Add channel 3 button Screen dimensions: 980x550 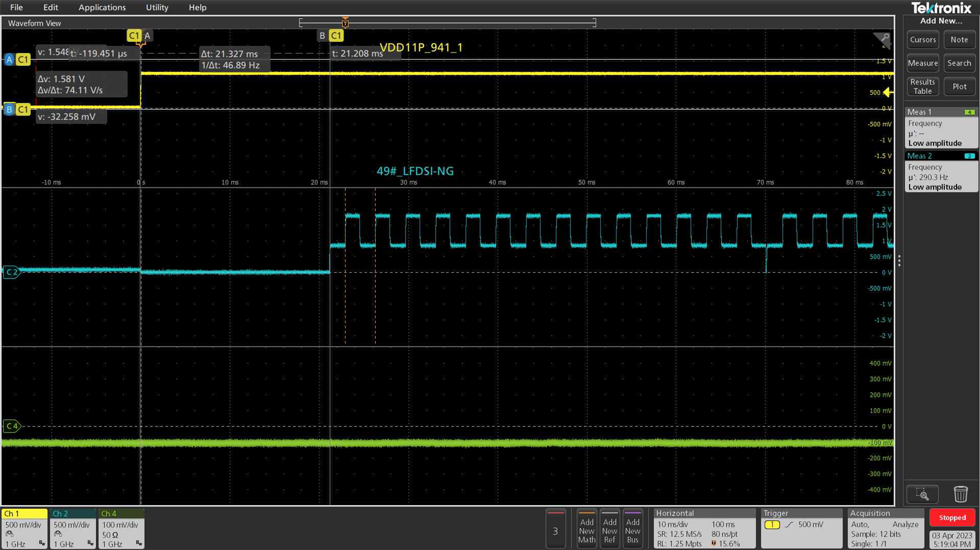[x=555, y=529]
